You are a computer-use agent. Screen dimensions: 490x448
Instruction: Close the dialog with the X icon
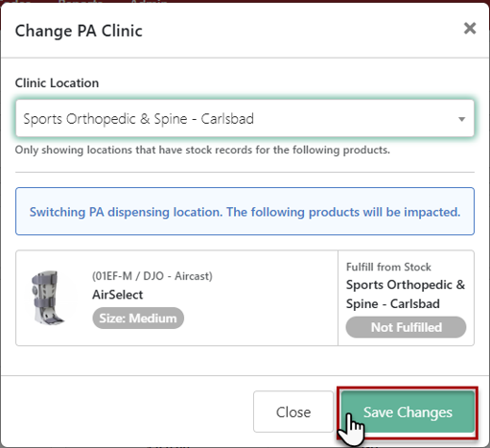[x=470, y=29]
